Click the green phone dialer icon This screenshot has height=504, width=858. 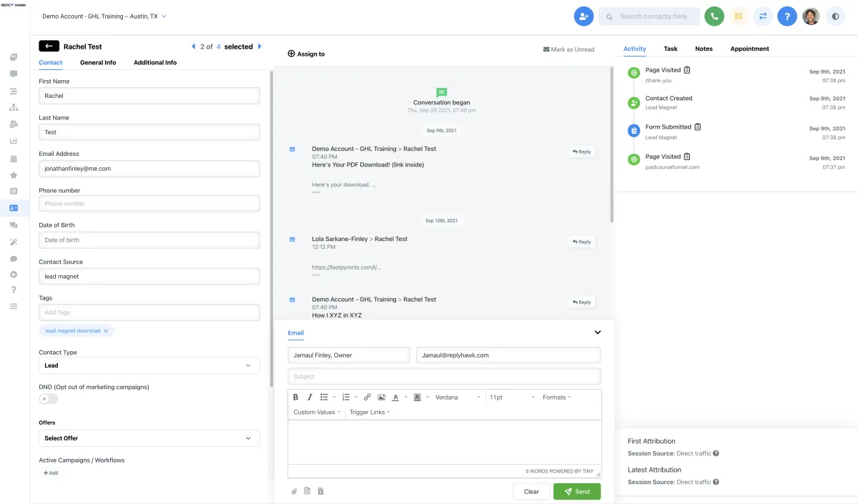click(714, 16)
